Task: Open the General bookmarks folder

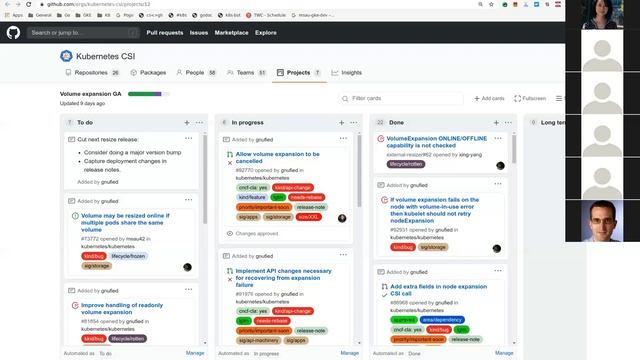Action: [x=40, y=15]
